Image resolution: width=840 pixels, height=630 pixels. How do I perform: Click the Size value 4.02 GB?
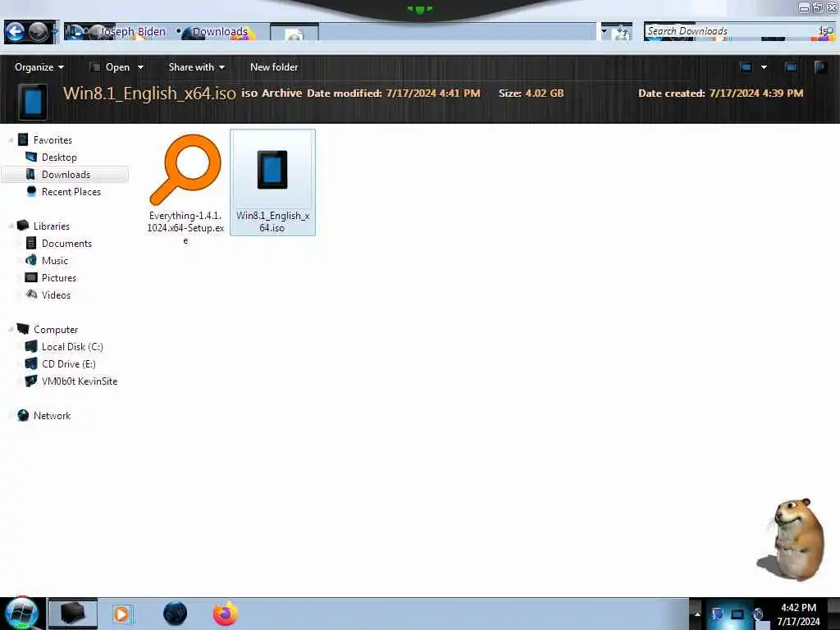(545, 94)
